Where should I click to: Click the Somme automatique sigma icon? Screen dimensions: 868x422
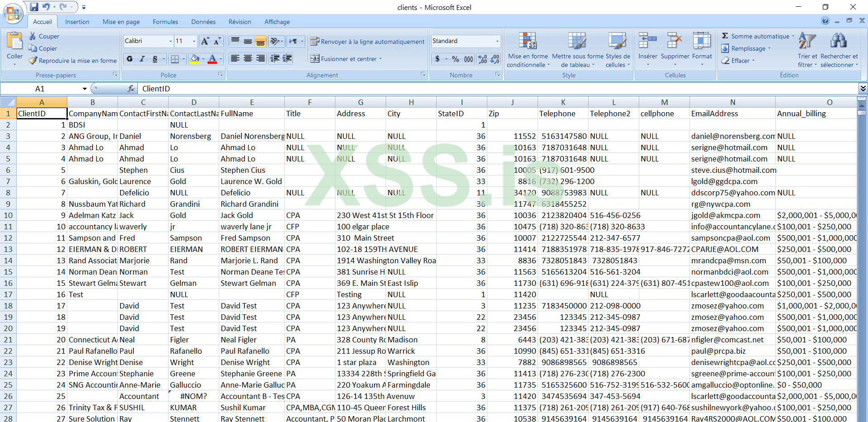[725, 36]
